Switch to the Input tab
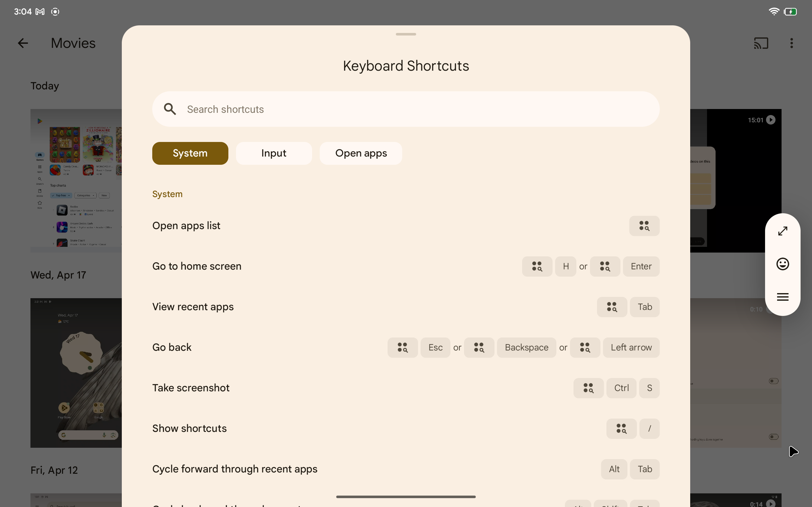 [x=274, y=153]
